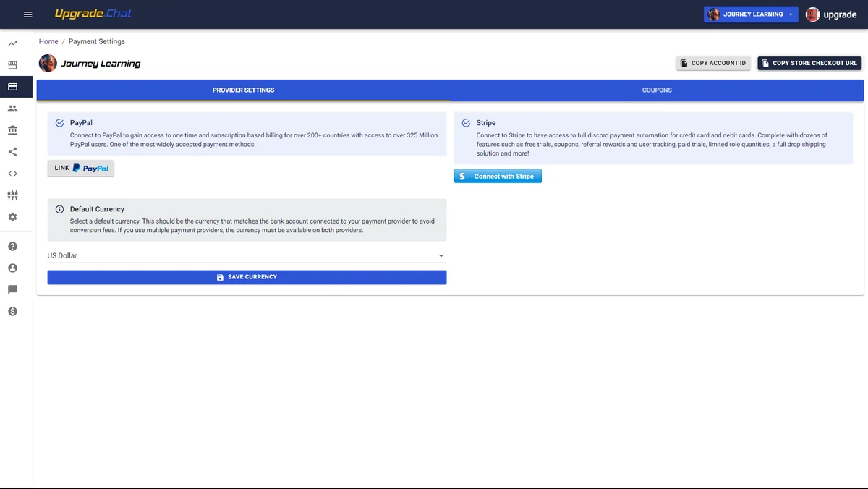Click Connect with Stripe button

498,177
